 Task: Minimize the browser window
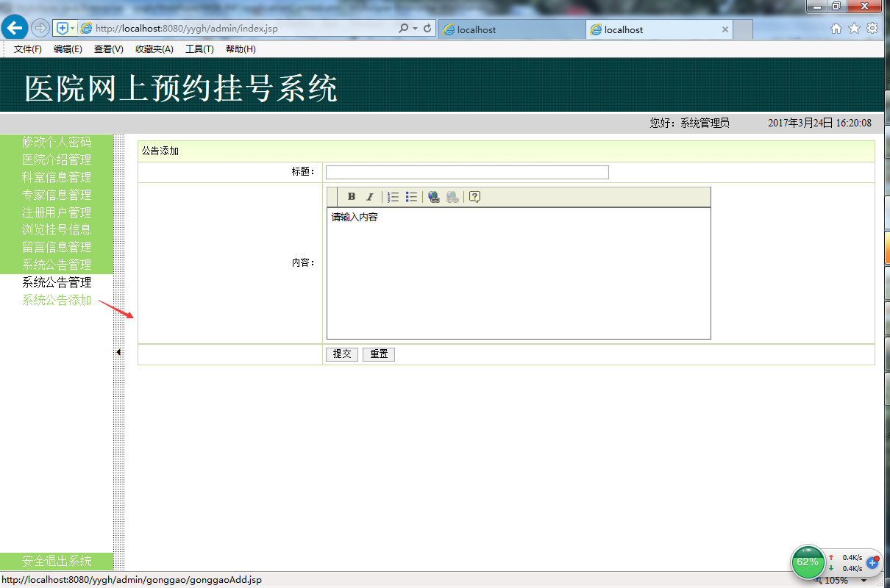817,7
